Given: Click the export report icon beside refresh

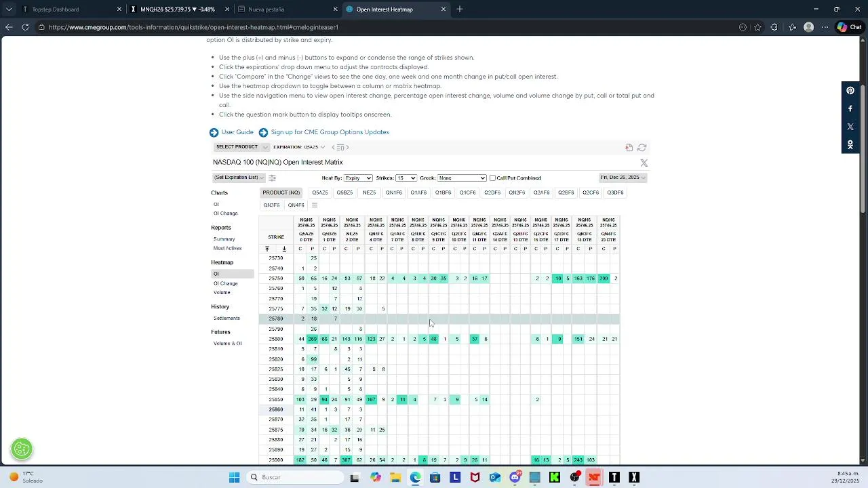Looking at the screenshot, I should (629, 147).
